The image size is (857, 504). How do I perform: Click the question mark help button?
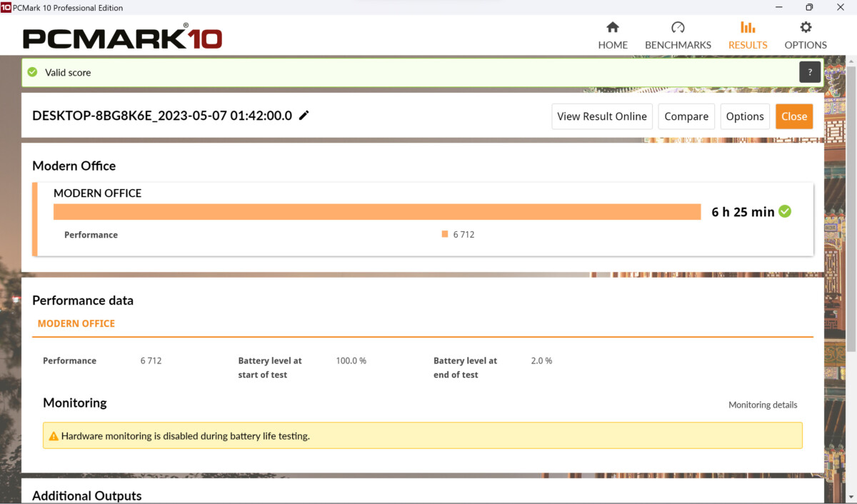point(810,72)
